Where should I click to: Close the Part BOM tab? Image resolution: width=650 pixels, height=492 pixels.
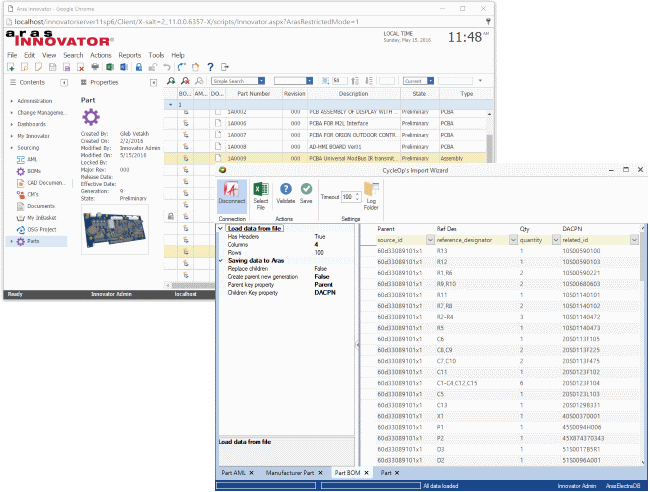[366, 473]
